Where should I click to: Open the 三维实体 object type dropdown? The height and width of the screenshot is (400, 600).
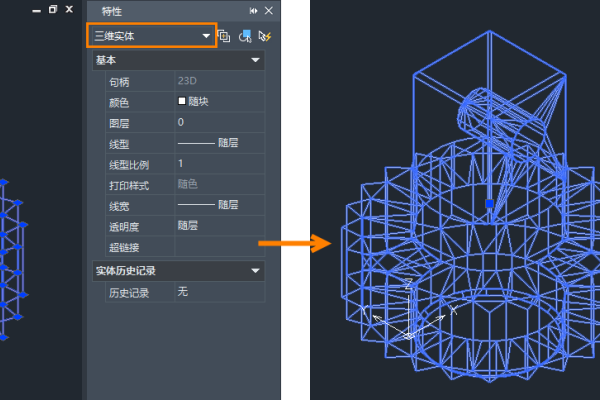click(x=150, y=36)
